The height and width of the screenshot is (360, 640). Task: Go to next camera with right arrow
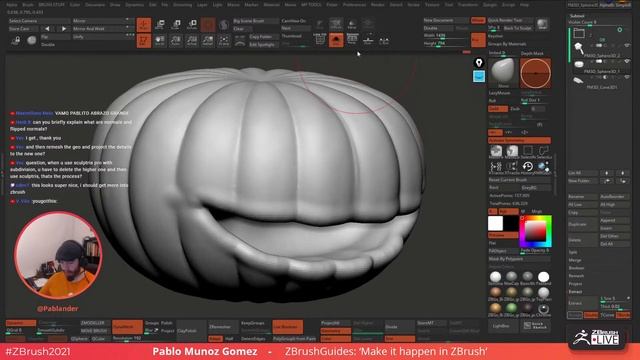point(63,29)
